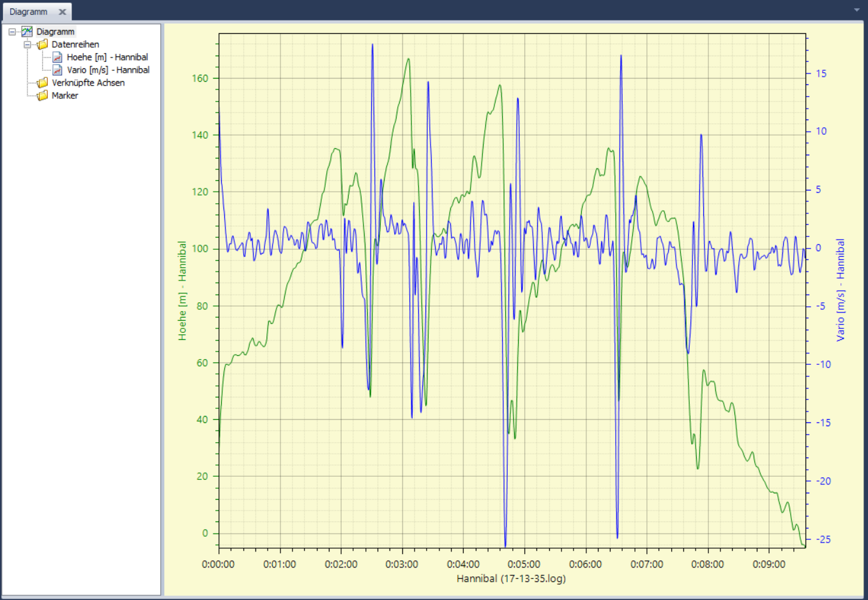Close the Diagramm tab
Image resolution: width=868 pixels, height=600 pixels.
(x=63, y=12)
